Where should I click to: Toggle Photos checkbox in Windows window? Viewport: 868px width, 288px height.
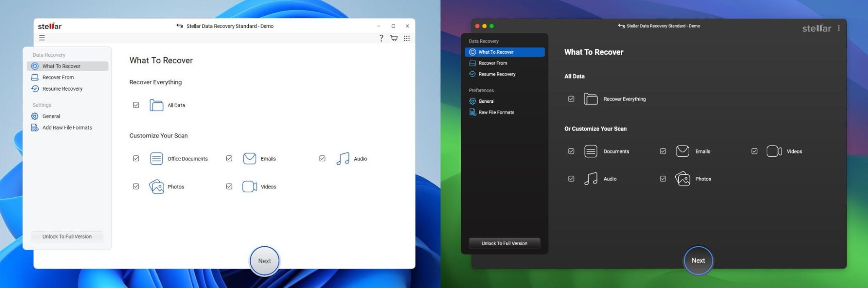click(136, 187)
